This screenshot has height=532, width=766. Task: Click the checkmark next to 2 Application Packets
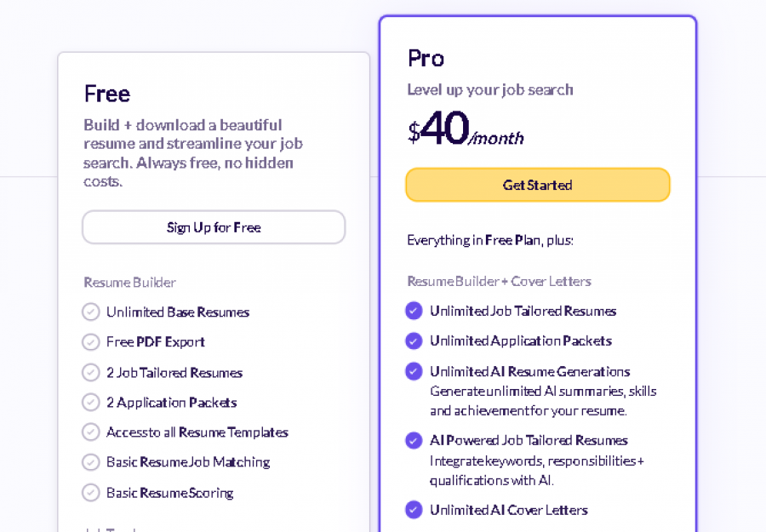click(91, 402)
